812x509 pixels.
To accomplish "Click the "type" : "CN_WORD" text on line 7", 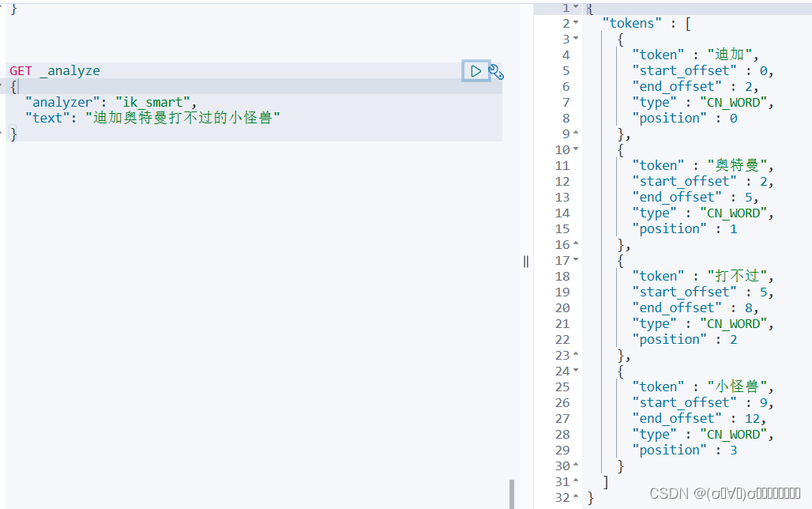I will pyautogui.click(x=703, y=102).
